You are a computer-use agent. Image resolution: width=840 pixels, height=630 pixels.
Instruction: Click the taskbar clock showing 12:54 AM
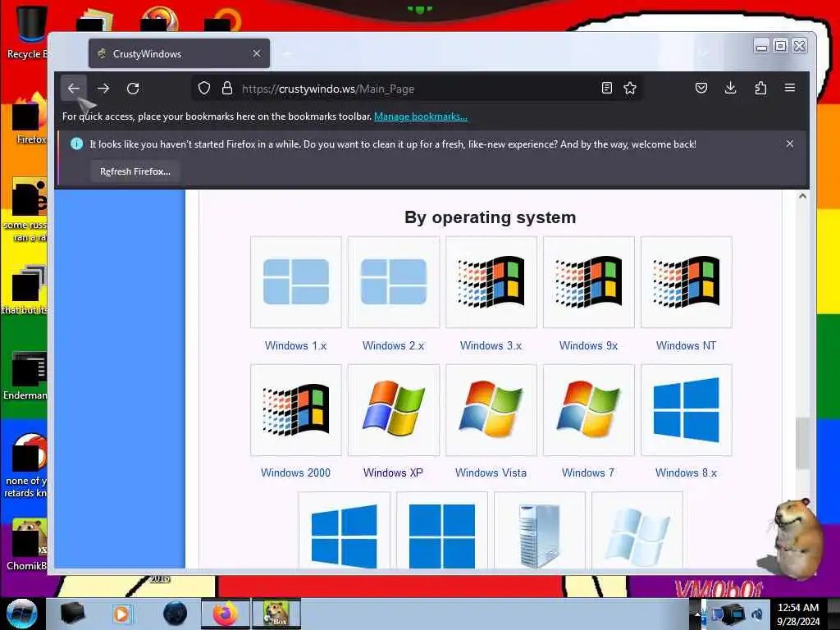[x=798, y=614]
